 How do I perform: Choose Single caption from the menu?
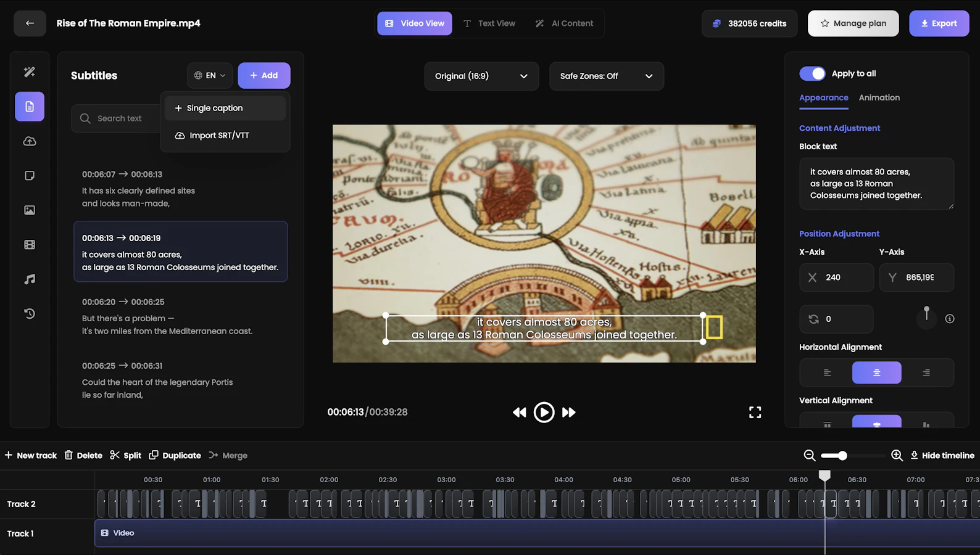coord(225,108)
